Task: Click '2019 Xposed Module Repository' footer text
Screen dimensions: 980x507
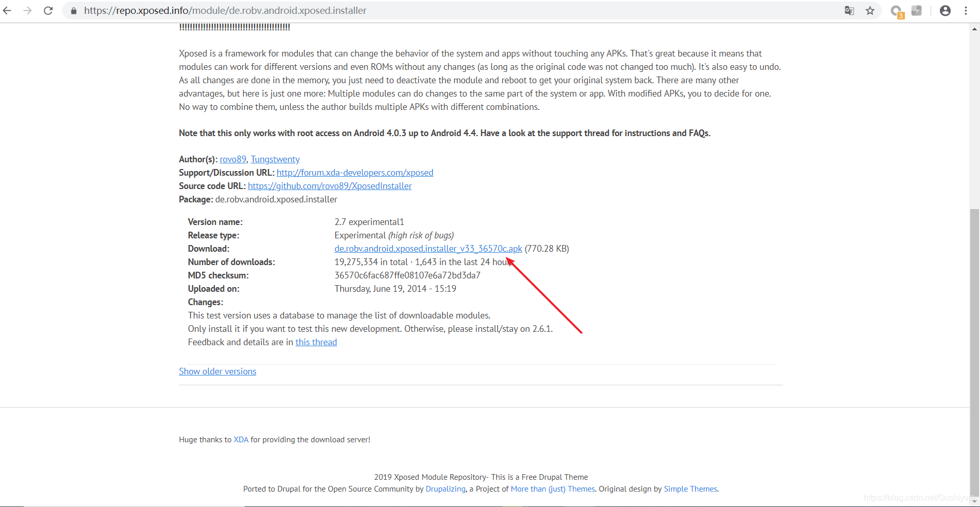Action: click(430, 477)
